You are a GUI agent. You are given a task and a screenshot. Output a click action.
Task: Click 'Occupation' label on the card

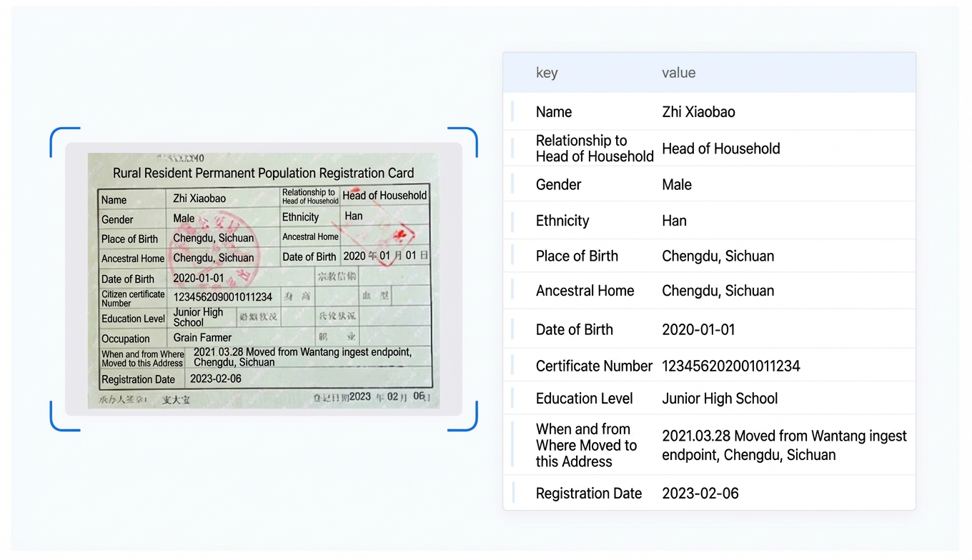126,339
